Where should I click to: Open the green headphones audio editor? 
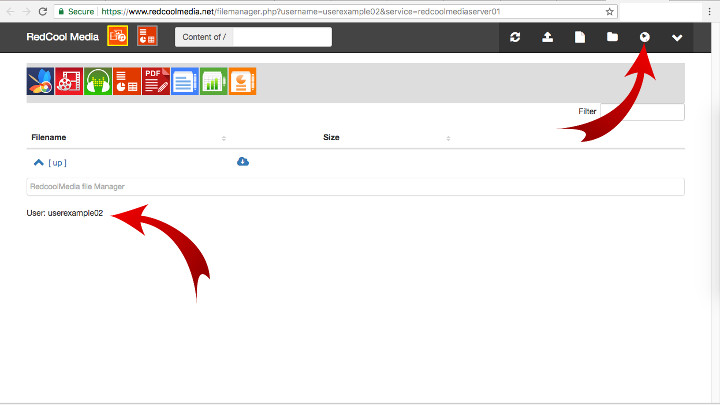98,82
